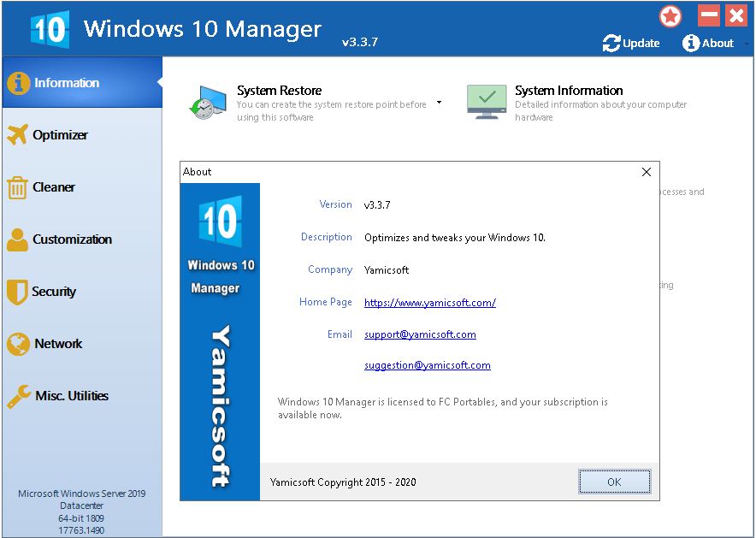756x538 pixels.
Task: Click the About button label
Action: click(x=718, y=44)
